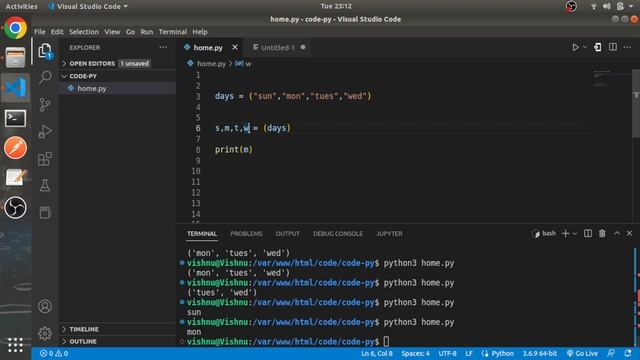Click the editor vertical scrollbar
Screen dimensions: 640x360
click(x=636, y=104)
